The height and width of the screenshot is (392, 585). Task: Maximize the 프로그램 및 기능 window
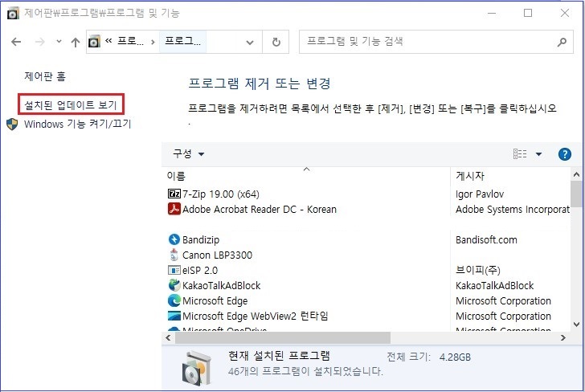pyautogui.click(x=528, y=13)
